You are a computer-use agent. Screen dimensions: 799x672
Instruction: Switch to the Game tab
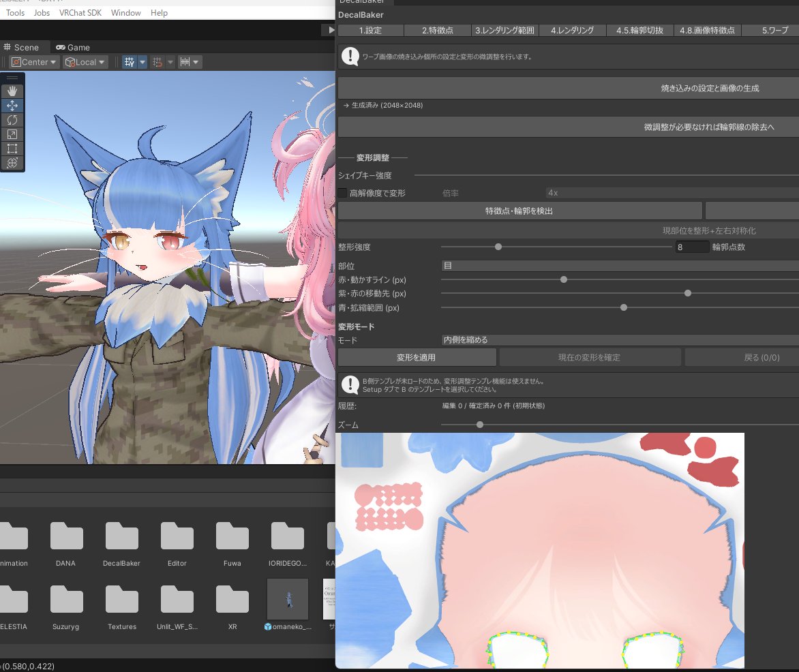73,48
